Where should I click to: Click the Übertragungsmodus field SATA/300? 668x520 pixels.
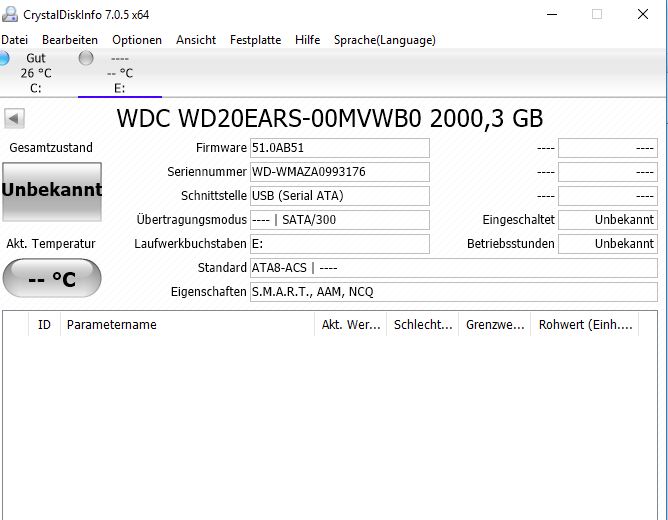(x=340, y=220)
